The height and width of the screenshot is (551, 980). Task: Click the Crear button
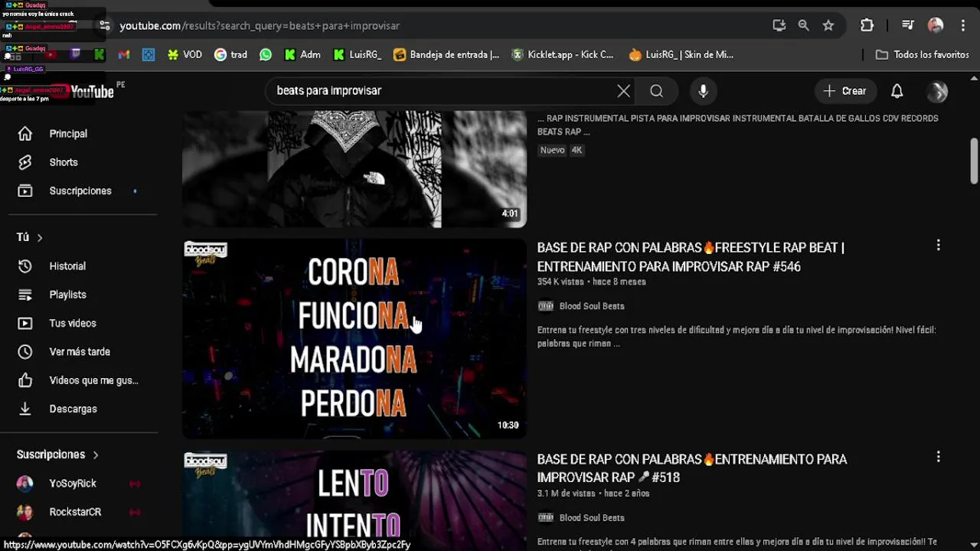845,91
